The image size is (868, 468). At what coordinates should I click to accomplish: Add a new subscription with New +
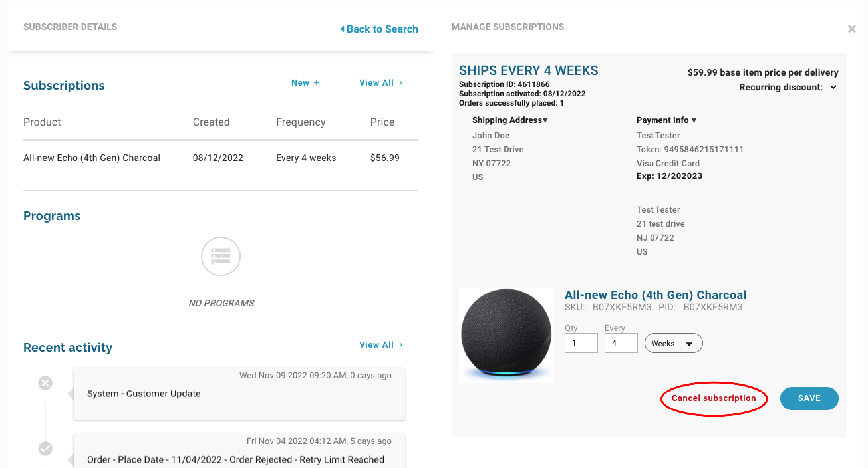(305, 83)
